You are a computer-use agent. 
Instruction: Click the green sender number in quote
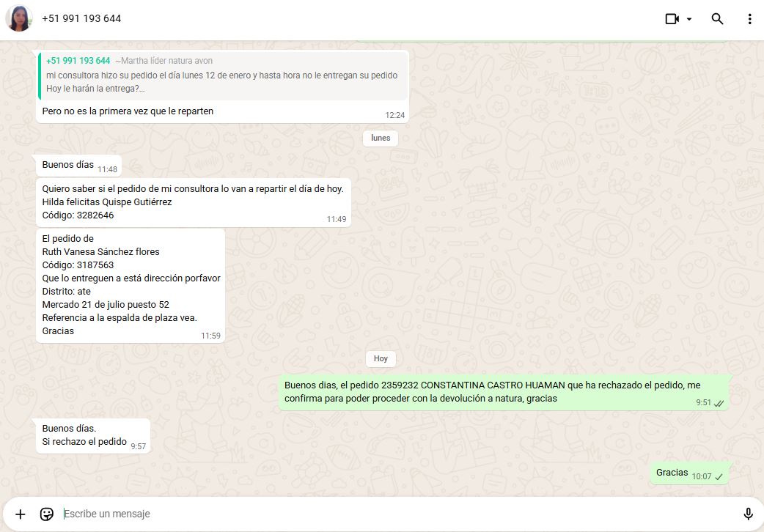coord(78,61)
